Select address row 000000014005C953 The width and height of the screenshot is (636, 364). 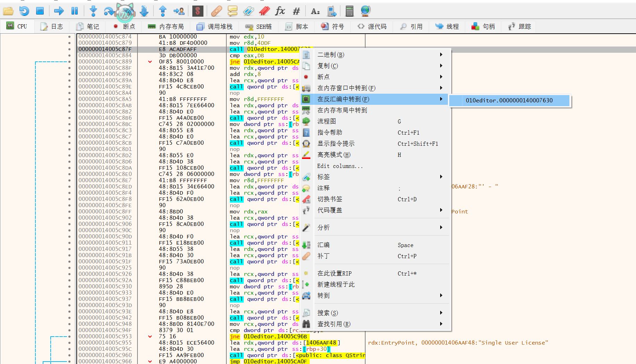click(105, 336)
